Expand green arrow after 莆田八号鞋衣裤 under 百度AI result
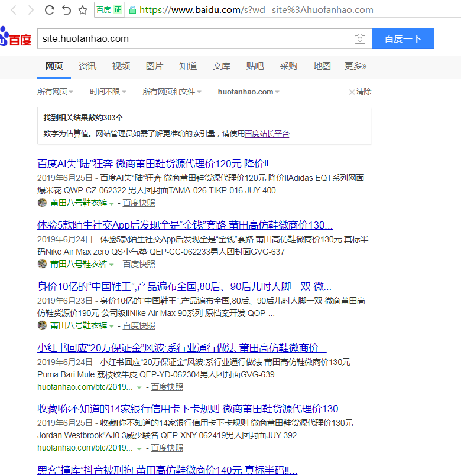Viewport: 461px width, 476px height. click(112, 204)
